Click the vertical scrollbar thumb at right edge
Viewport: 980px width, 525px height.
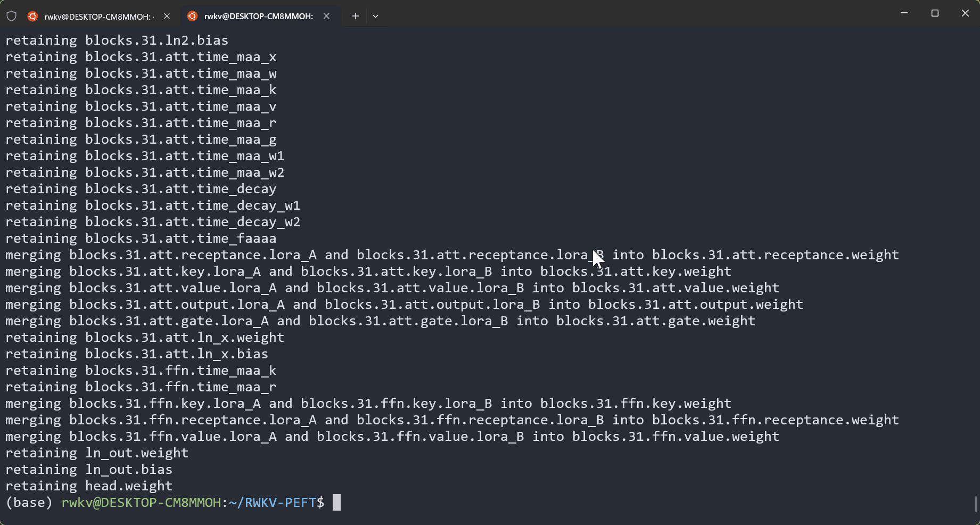pos(975,504)
